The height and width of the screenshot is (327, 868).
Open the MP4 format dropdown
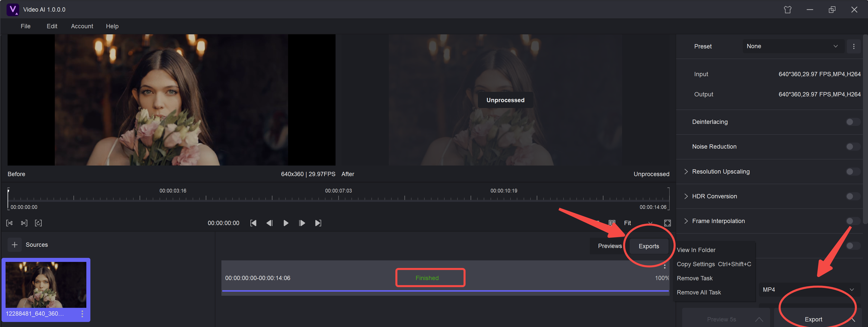(x=810, y=290)
